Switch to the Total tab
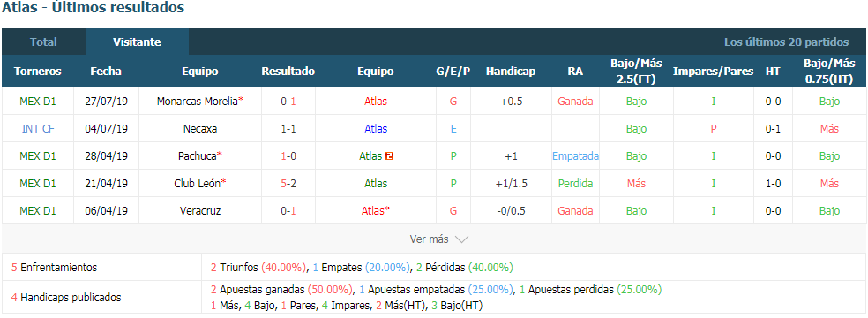 [x=44, y=42]
